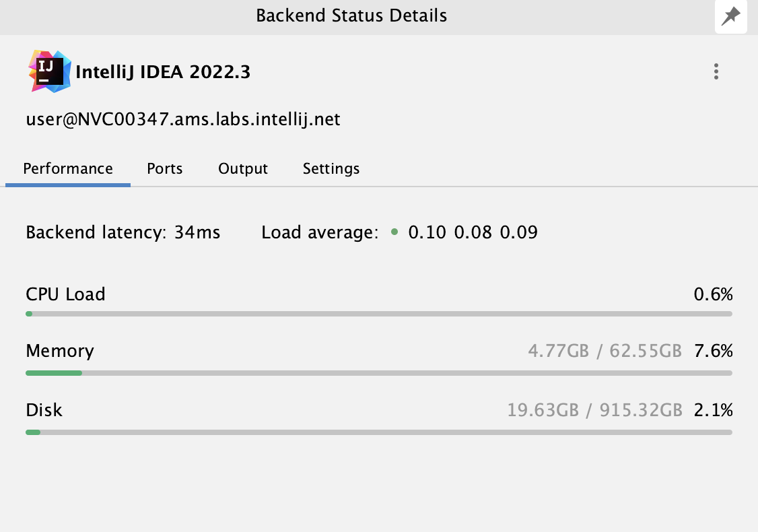Open the Output tab
758x532 pixels.
coord(243,169)
